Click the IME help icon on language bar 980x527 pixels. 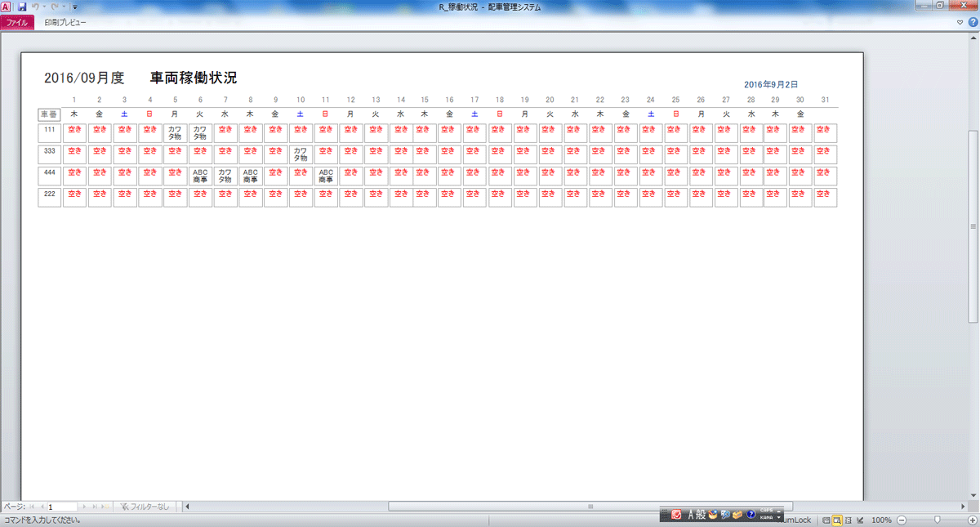tap(751, 515)
